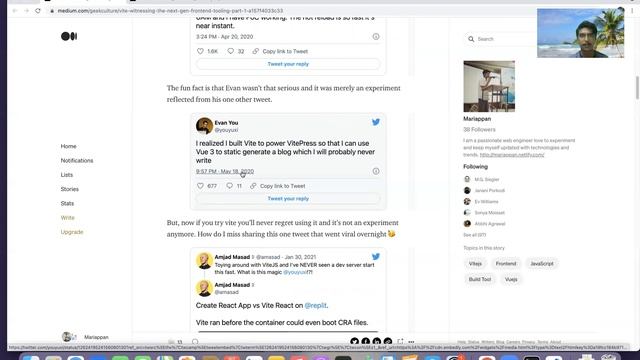This screenshot has width=640, height=360.
Task: Open the @youyuxi handle under Evan You
Action: pos(226,130)
